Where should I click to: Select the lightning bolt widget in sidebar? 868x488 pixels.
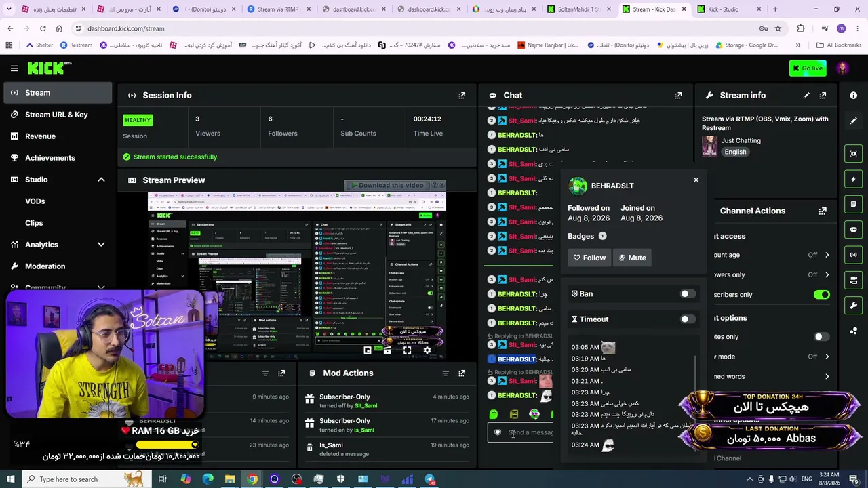[854, 179]
